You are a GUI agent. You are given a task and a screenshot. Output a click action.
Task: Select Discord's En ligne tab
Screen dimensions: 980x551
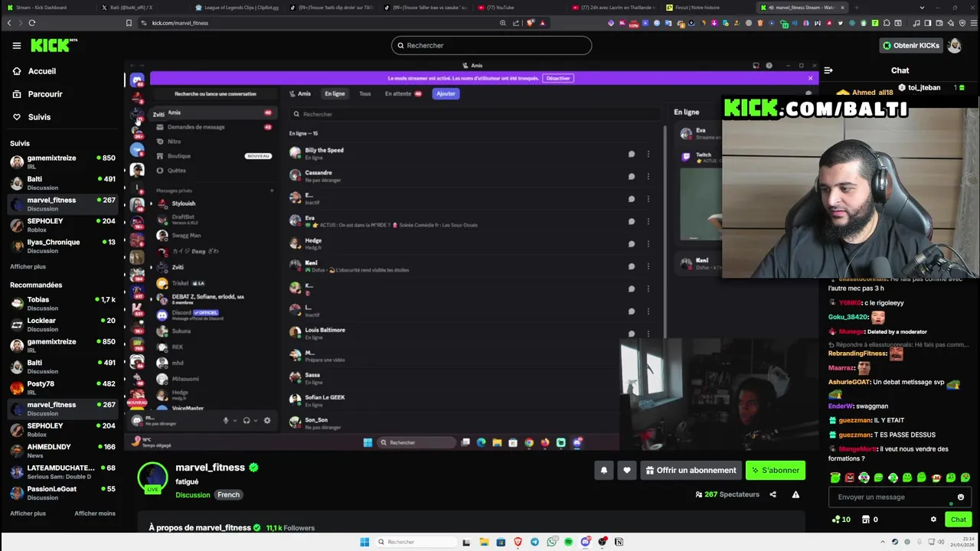[x=335, y=93]
